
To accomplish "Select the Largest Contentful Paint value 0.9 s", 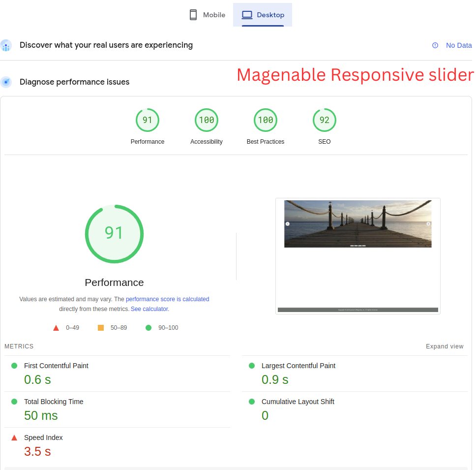I will tap(275, 380).
